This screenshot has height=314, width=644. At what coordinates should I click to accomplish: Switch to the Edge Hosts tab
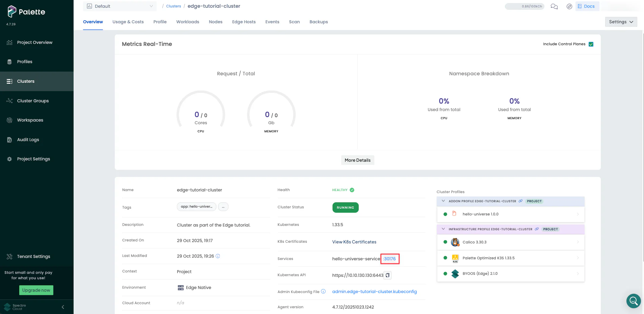[244, 22]
